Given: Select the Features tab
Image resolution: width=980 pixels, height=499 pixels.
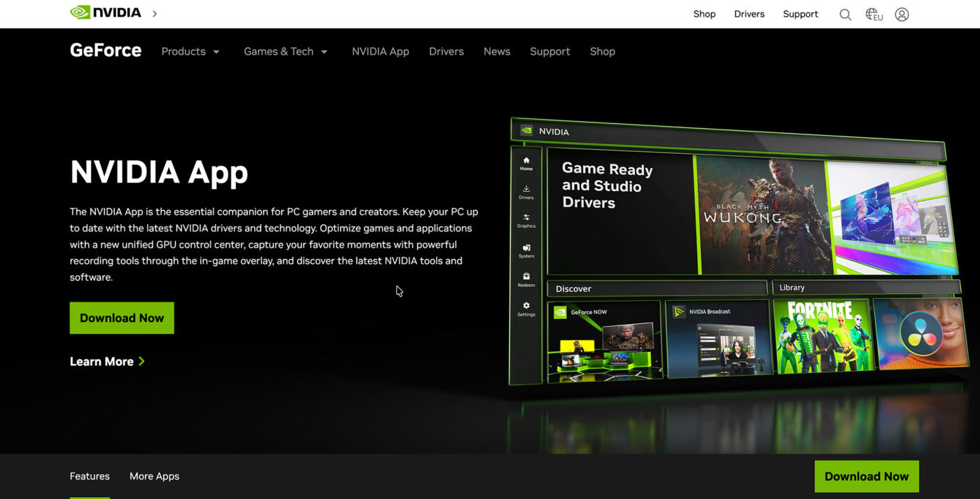Looking at the screenshot, I should click(x=90, y=477).
